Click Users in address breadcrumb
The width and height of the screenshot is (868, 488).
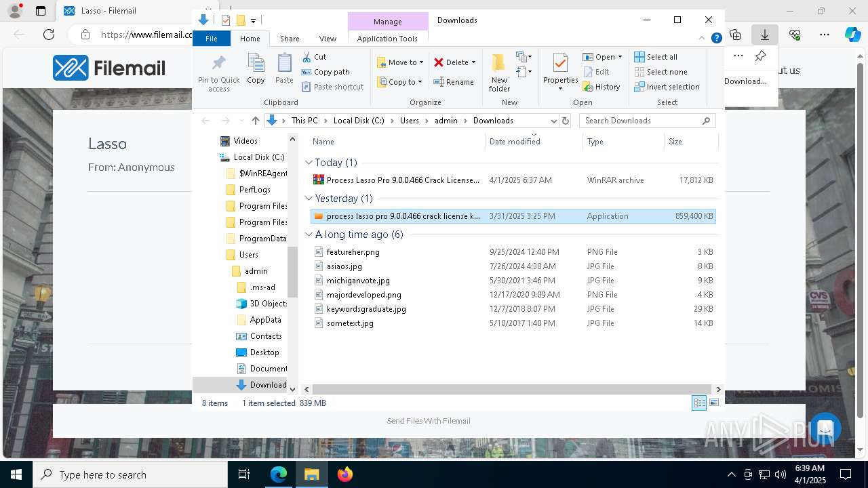[x=410, y=121]
